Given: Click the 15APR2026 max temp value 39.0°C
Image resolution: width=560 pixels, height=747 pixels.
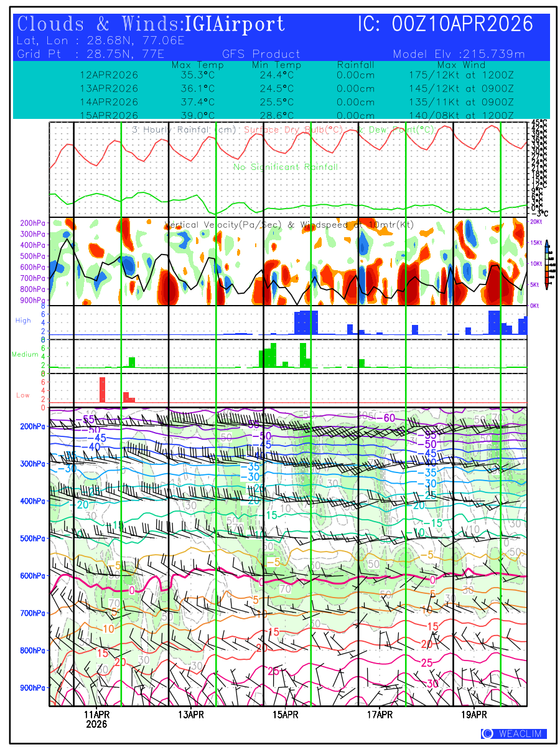Looking at the screenshot, I should (x=194, y=115).
